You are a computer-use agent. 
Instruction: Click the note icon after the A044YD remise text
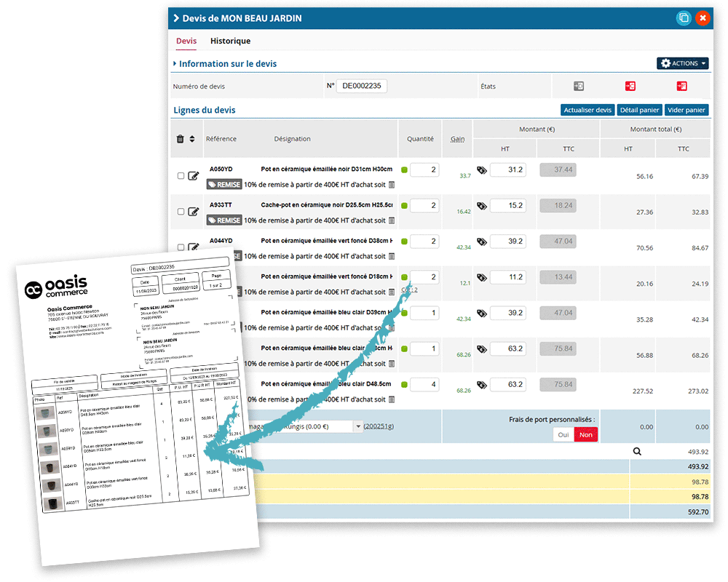point(392,256)
